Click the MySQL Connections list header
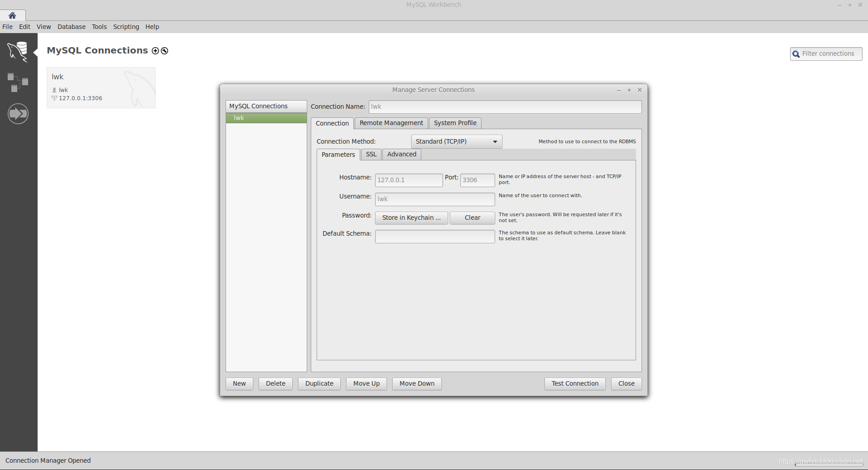The image size is (868, 470). click(x=266, y=106)
